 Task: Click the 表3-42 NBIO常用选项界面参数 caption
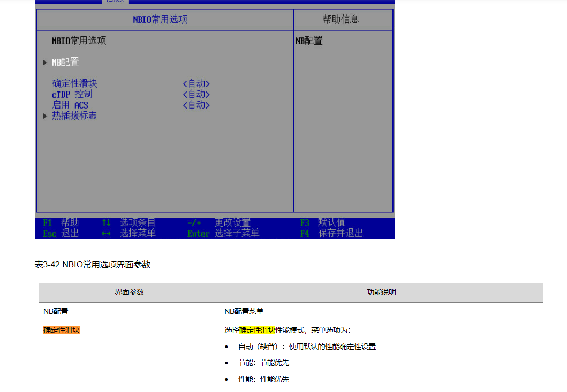tap(93, 265)
